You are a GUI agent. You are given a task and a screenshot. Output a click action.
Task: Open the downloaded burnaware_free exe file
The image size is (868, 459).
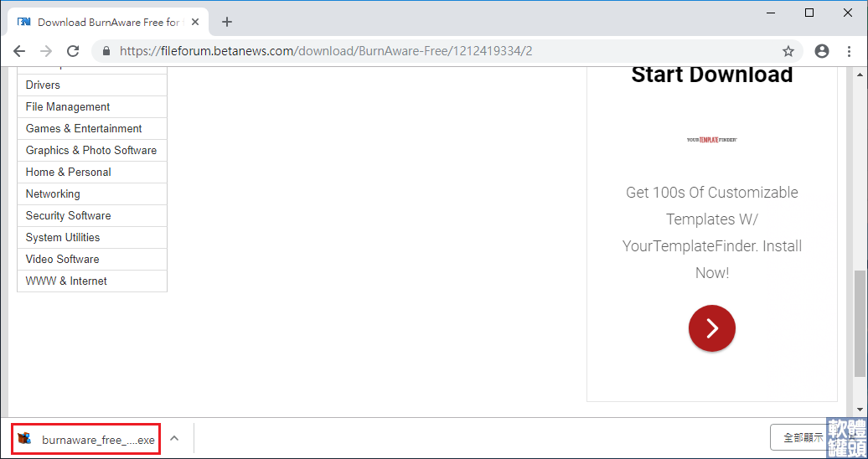coord(85,439)
